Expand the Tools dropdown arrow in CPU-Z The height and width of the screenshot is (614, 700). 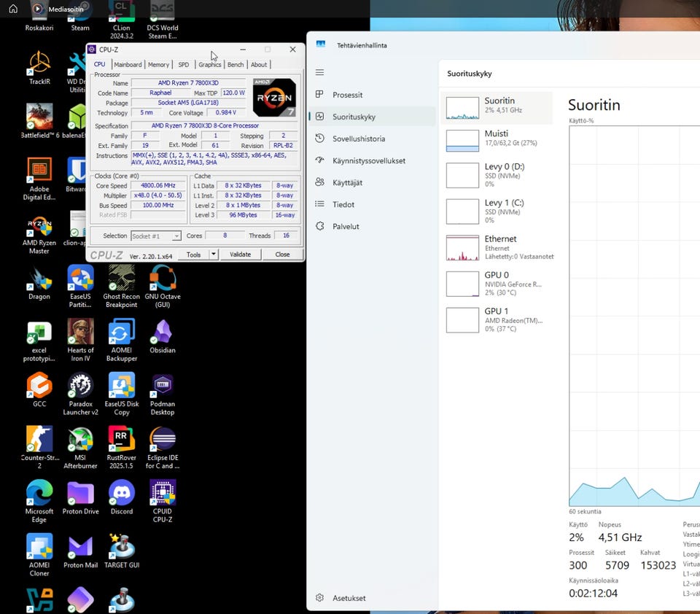tap(214, 254)
